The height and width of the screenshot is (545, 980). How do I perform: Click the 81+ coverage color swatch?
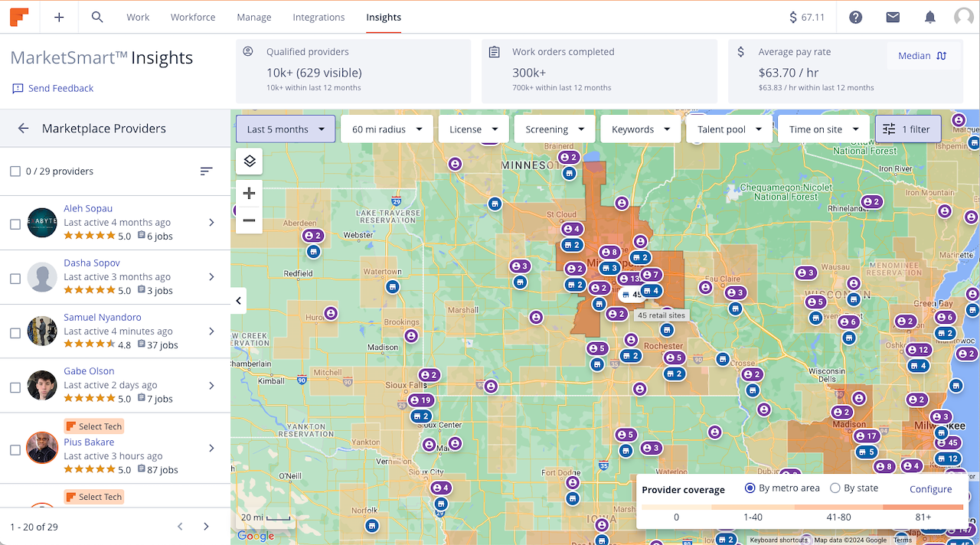coord(923,507)
